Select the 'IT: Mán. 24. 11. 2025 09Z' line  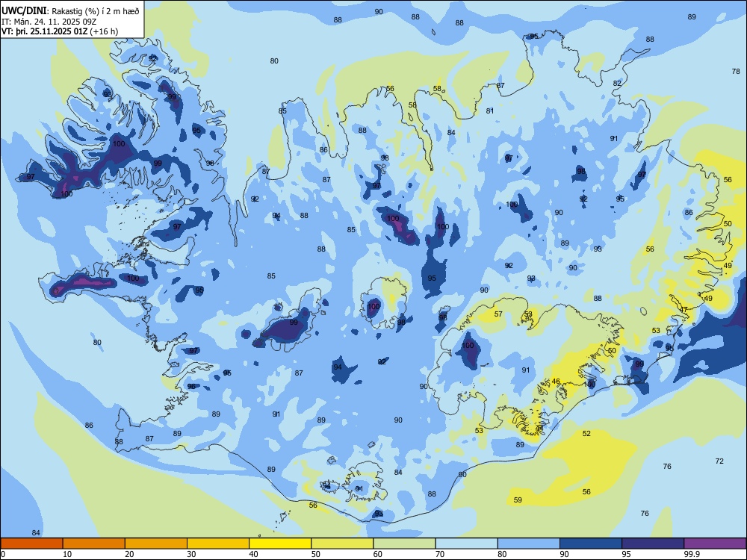point(49,22)
